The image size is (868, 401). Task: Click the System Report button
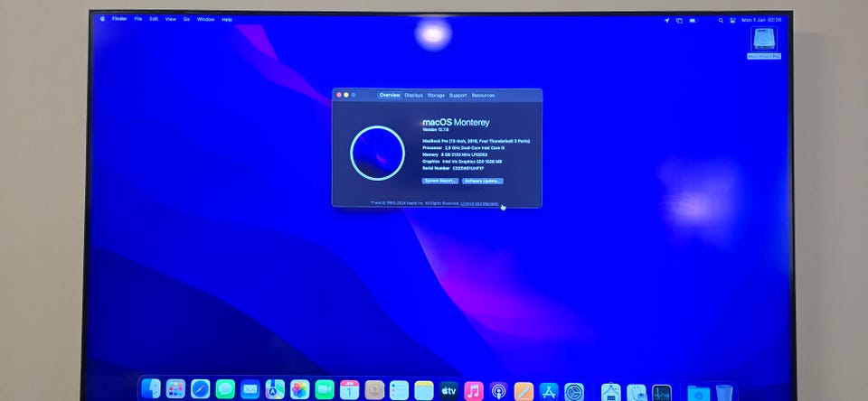click(x=440, y=181)
